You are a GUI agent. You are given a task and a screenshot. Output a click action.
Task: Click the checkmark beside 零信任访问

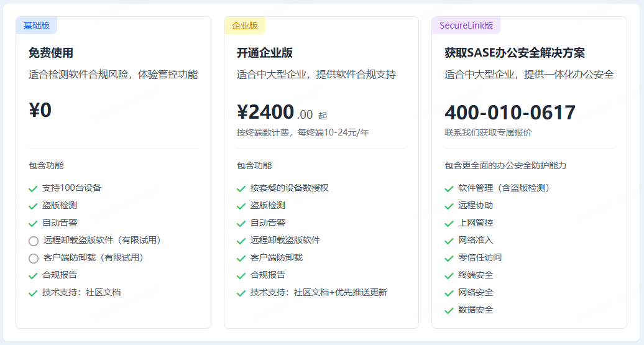pyautogui.click(x=449, y=258)
